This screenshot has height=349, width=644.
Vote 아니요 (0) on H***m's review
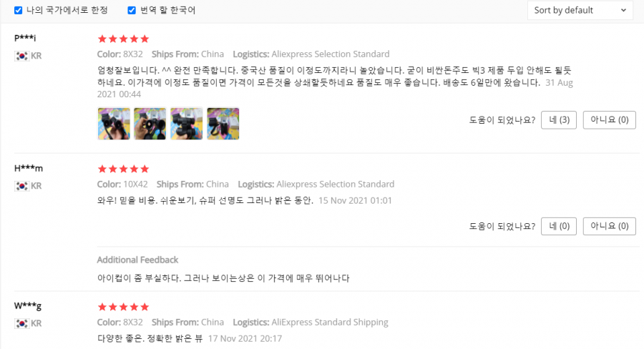coord(609,226)
